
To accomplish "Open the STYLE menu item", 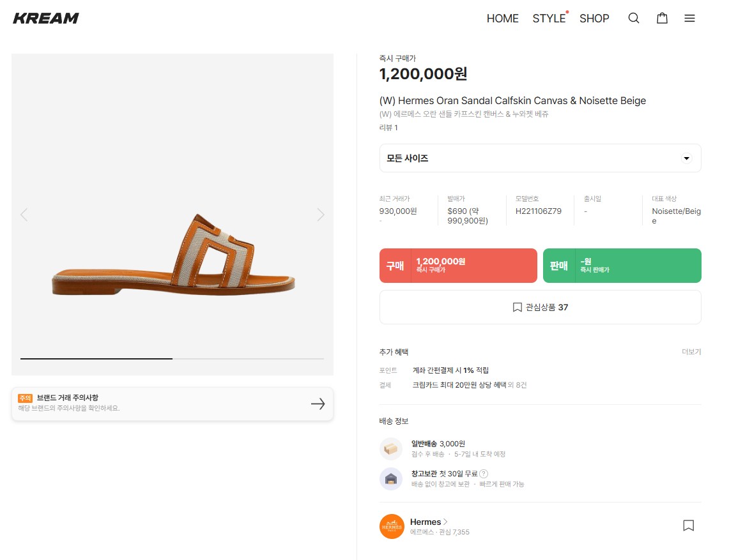I will (x=549, y=19).
